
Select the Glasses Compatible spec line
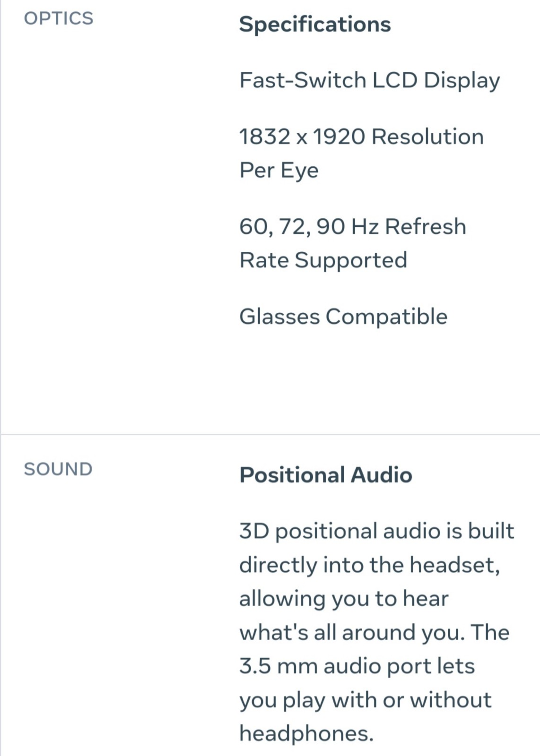(x=343, y=317)
